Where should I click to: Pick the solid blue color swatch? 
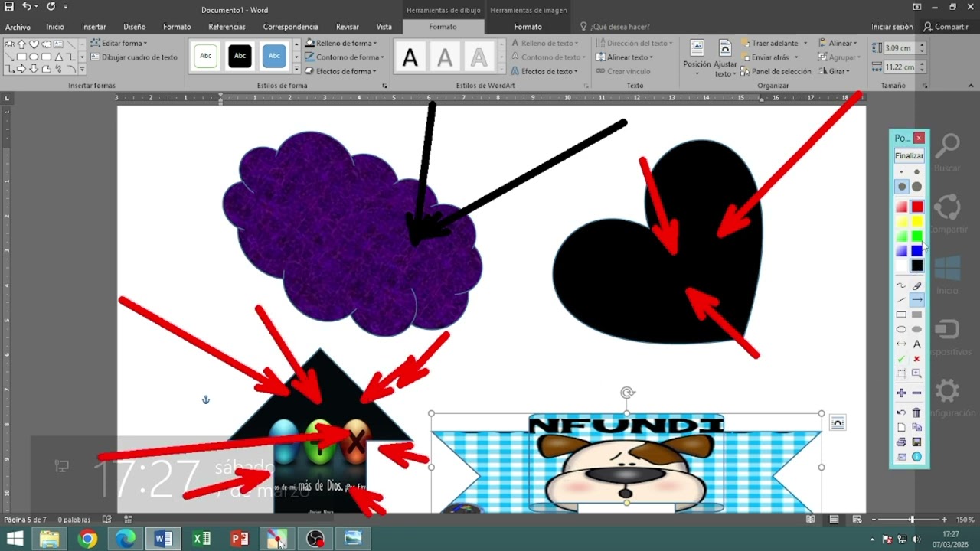[917, 250]
